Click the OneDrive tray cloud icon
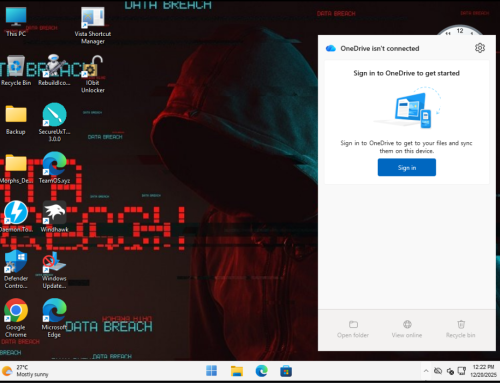 point(438,371)
